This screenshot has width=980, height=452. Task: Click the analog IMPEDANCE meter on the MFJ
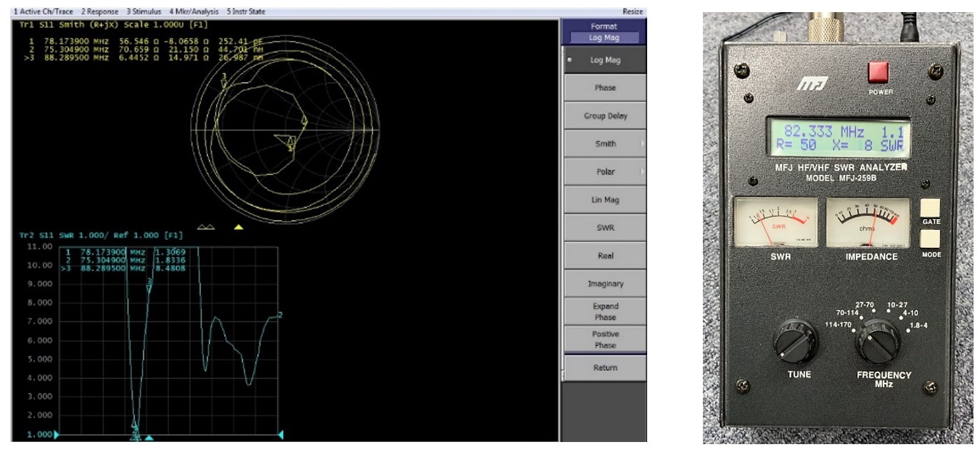[868, 222]
